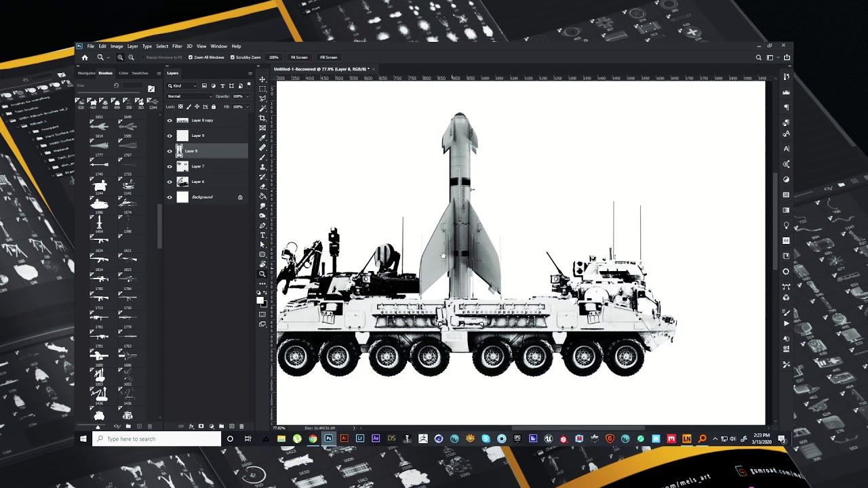Image resolution: width=868 pixels, height=488 pixels.
Task: Open Brushes panel options menu
Action: point(159,73)
